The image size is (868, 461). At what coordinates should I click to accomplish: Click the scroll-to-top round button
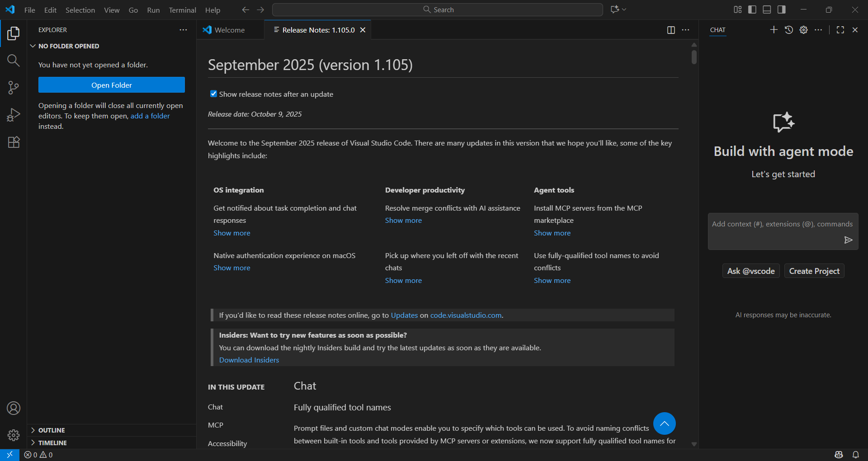664,423
